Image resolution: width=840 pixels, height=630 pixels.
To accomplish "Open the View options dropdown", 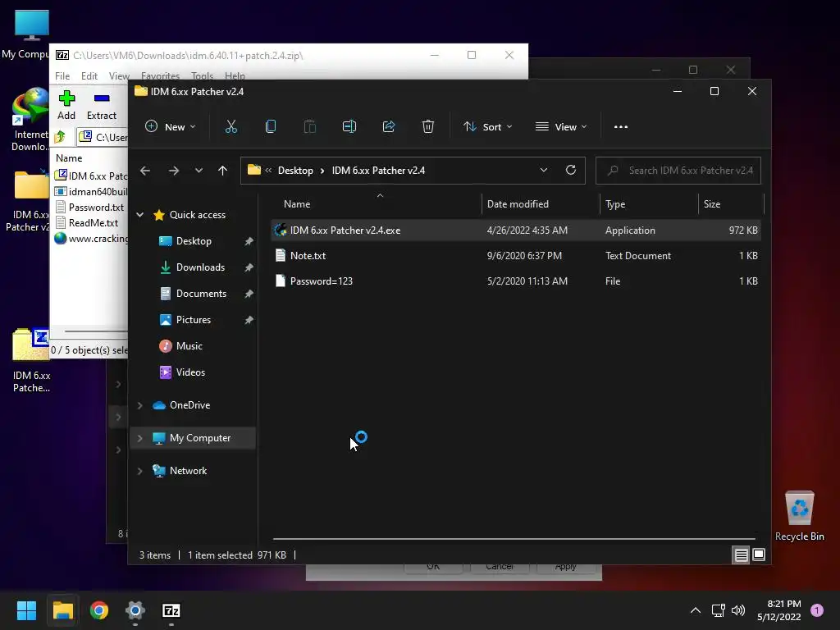I will point(561,126).
